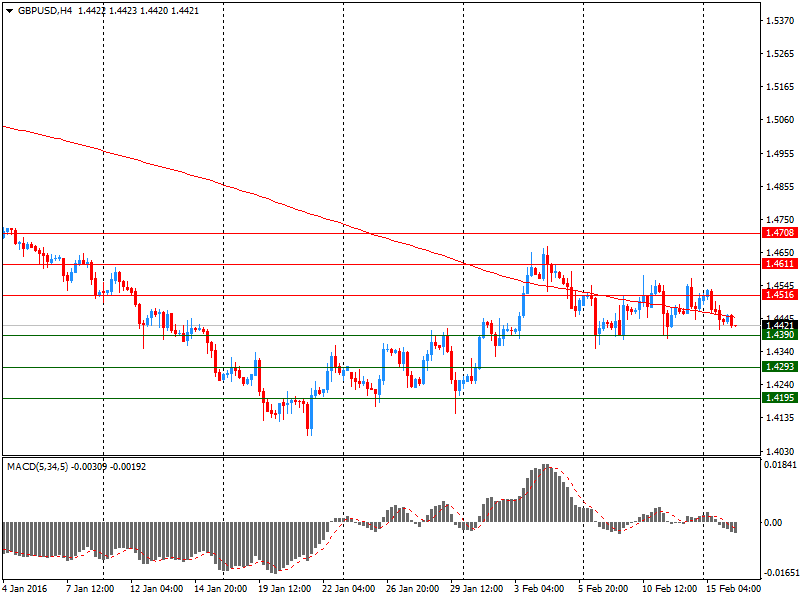Click the black 1.4421 current price label
800x600 pixels.
[x=780, y=325]
